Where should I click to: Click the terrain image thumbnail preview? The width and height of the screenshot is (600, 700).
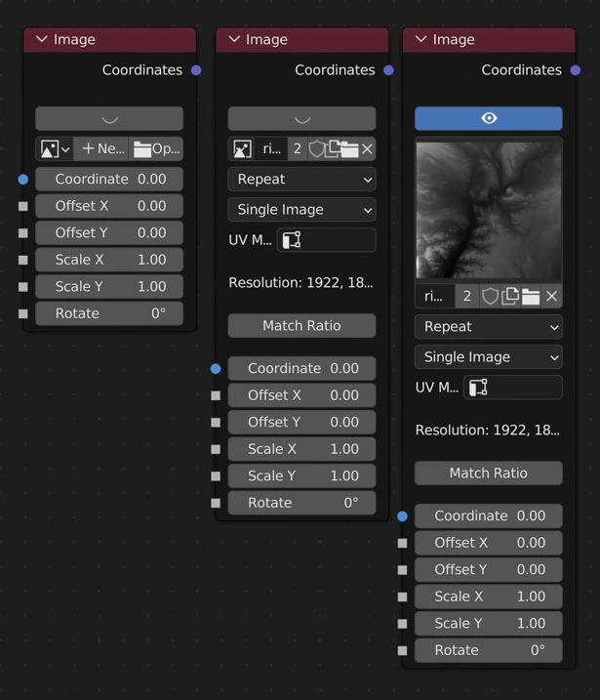pos(488,209)
